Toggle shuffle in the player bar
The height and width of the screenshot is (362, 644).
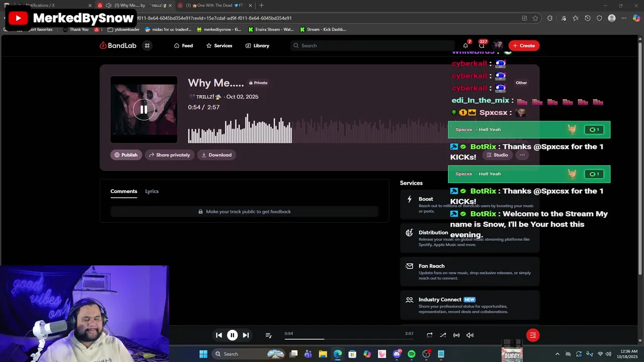pyautogui.click(x=443, y=335)
